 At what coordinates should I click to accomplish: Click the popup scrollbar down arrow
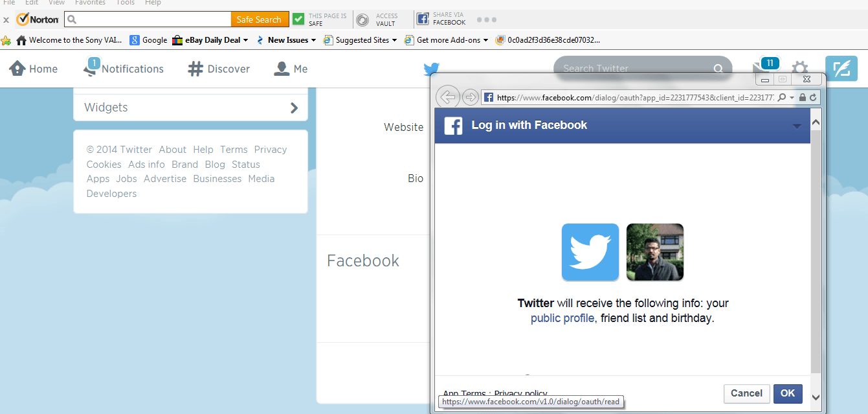tap(816, 398)
